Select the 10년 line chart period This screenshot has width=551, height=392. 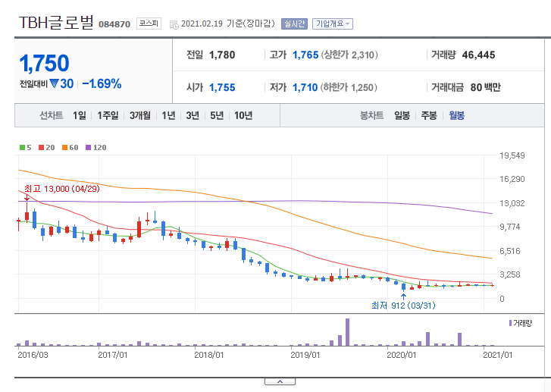coord(243,115)
